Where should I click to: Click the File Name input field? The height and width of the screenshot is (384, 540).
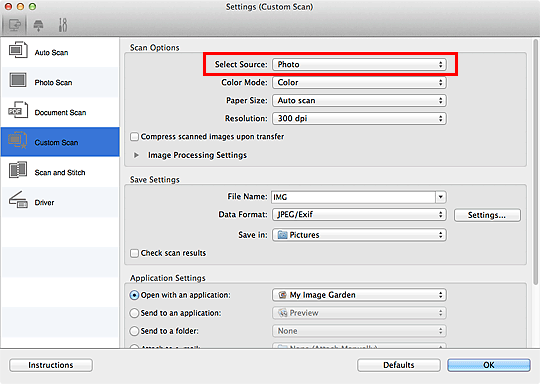coord(353,197)
